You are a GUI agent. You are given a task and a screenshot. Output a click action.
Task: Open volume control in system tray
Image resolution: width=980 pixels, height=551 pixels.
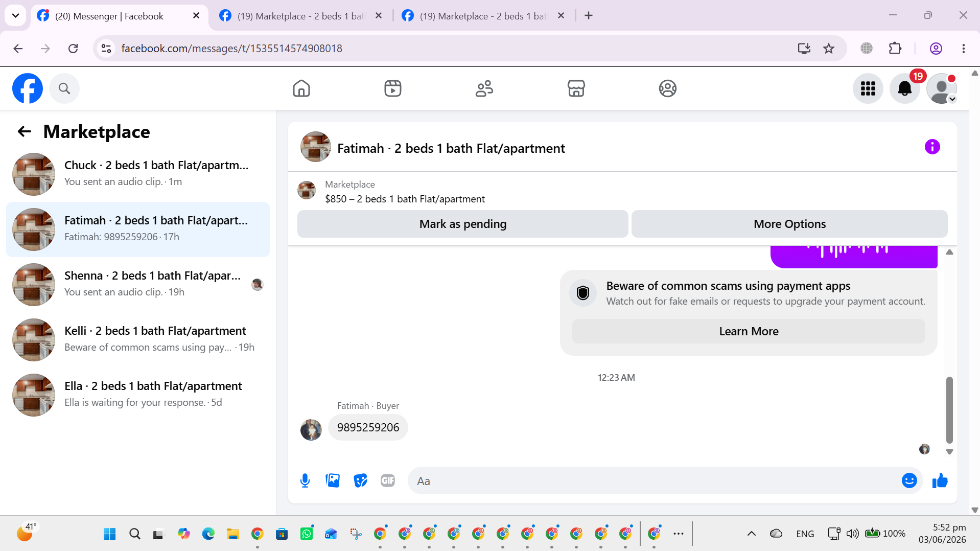pyautogui.click(x=852, y=534)
